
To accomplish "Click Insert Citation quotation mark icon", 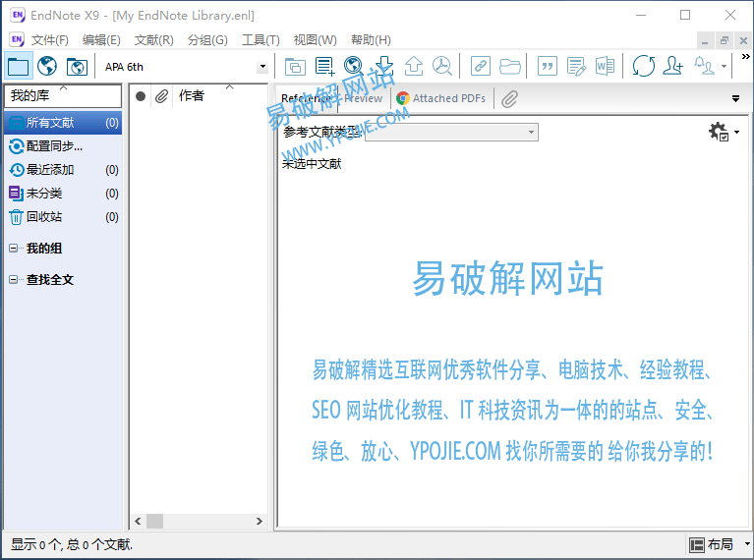I will pyautogui.click(x=548, y=67).
